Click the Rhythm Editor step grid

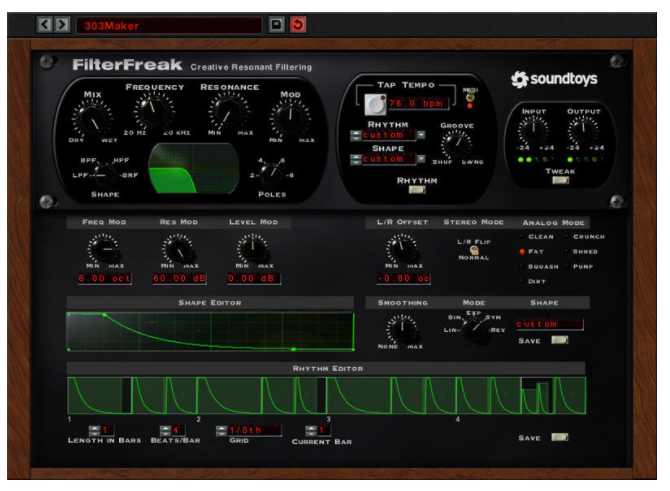327,395
